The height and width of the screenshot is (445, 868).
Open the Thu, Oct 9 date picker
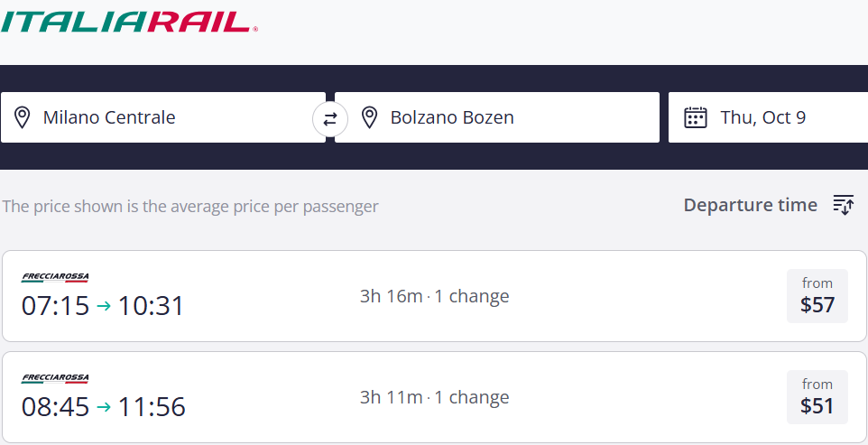click(x=763, y=117)
